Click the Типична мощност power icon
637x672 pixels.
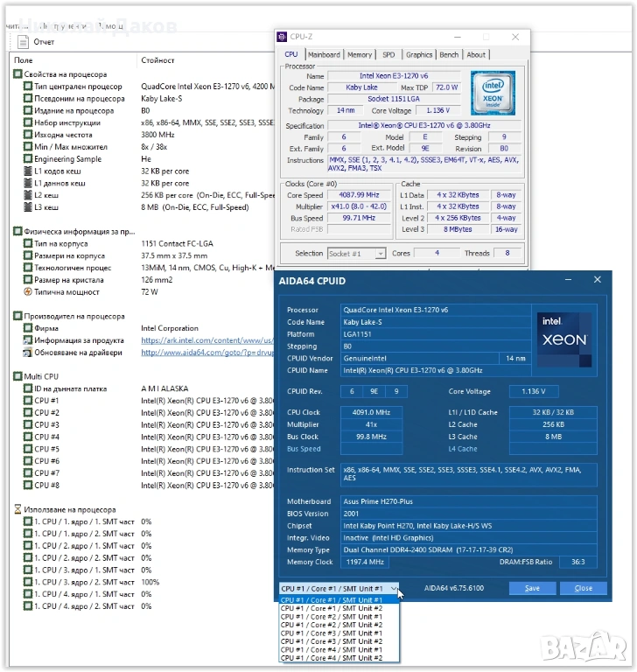28,291
